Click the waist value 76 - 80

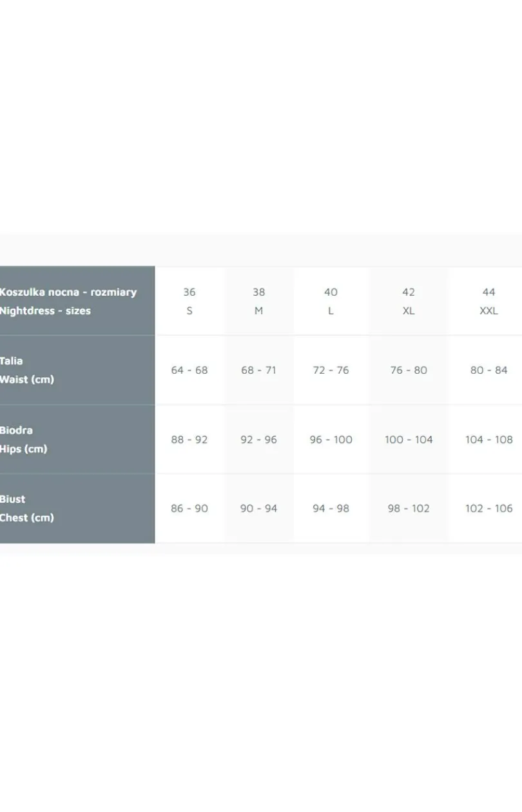pyautogui.click(x=409, y=370)
